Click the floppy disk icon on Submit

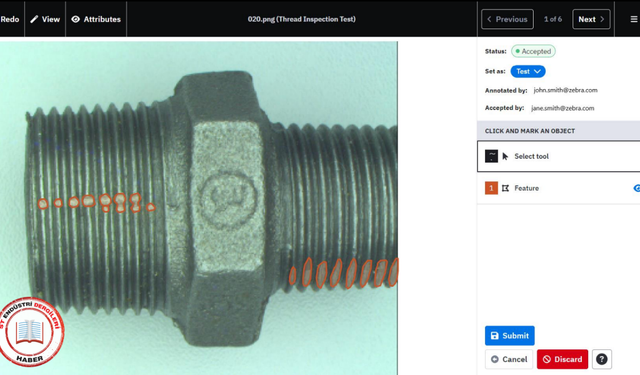(x=494, y=335)
